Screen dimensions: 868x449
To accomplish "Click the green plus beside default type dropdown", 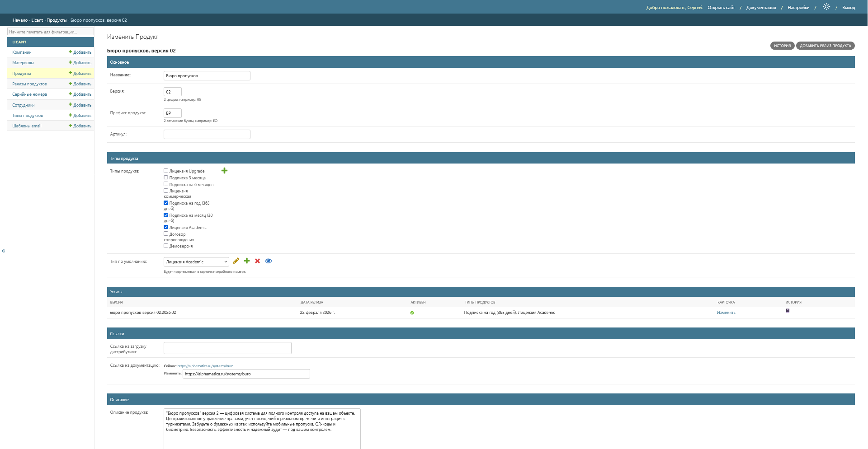I will tap(247, 261).
